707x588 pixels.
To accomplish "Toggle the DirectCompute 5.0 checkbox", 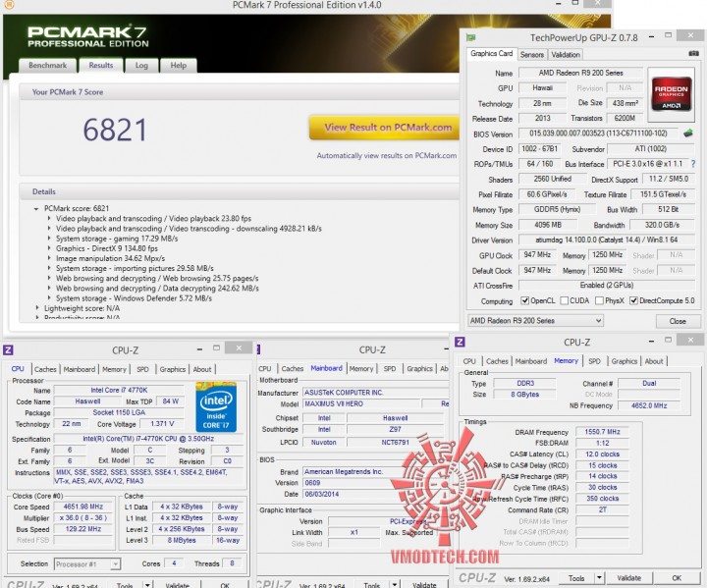I will pos(633,300).
